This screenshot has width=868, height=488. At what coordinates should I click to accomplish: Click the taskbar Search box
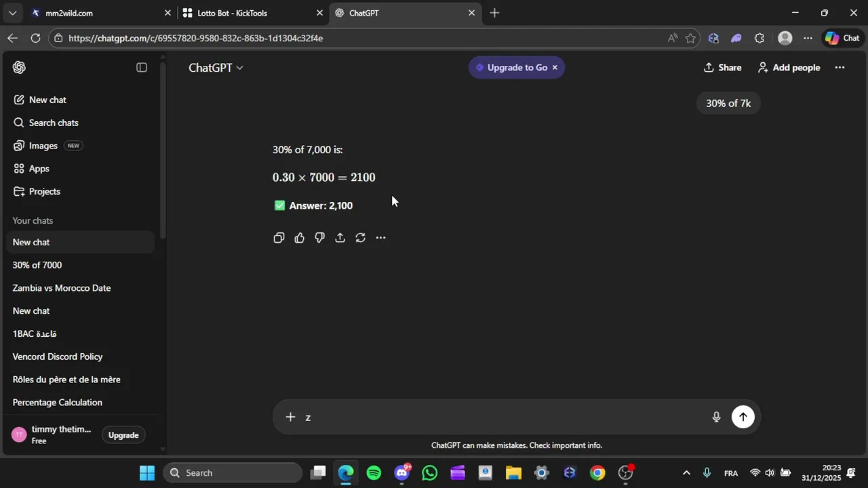tap(233, 472)
